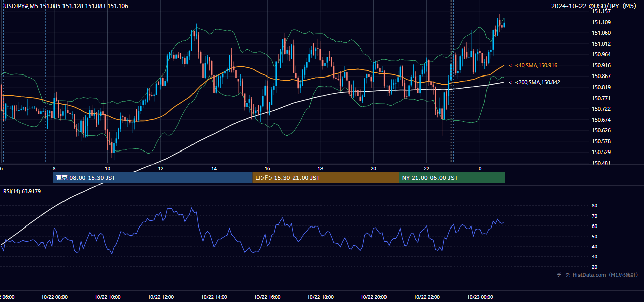Click hour label 22 under the price chart

[x=427, y=168]
